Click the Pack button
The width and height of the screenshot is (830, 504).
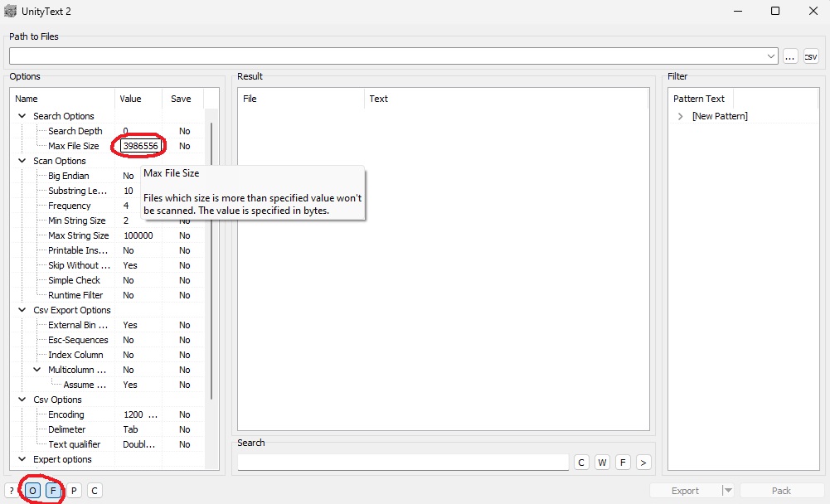tap(781, 491)
